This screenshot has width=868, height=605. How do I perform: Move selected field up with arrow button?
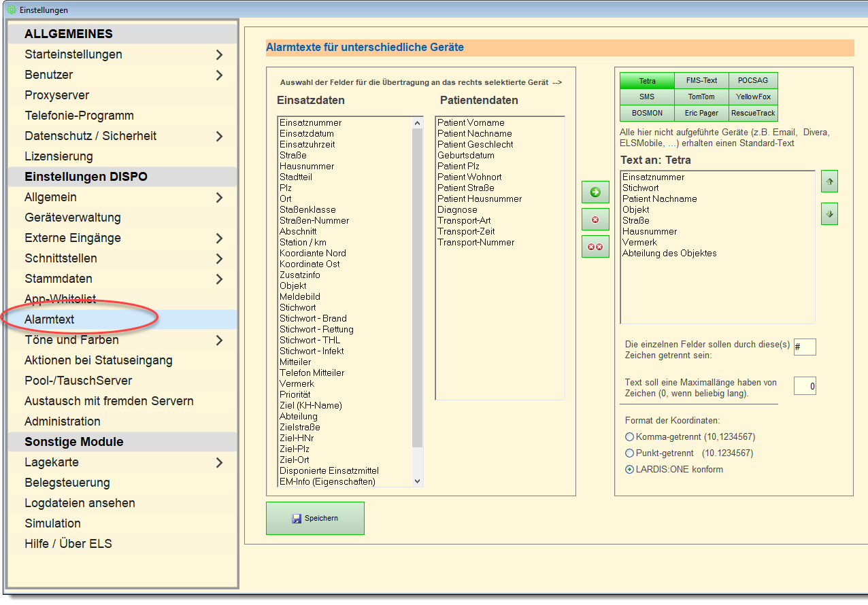coord(829,181)
